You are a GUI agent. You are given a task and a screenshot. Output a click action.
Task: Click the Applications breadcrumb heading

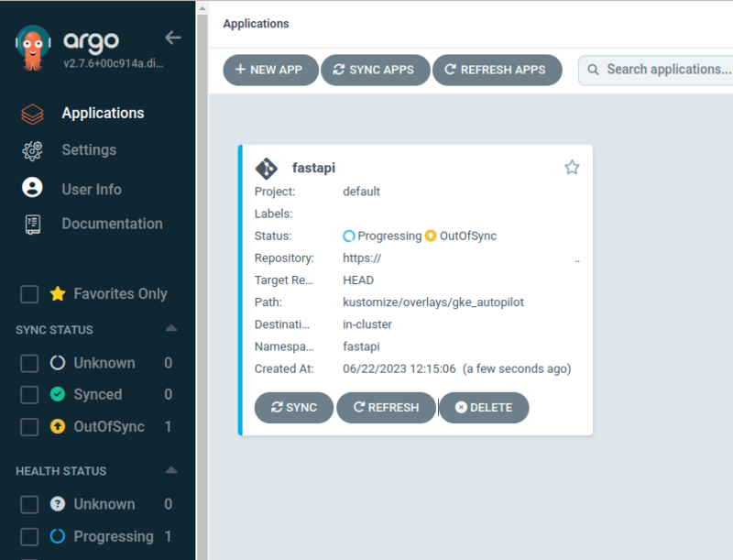pos(257,24)
